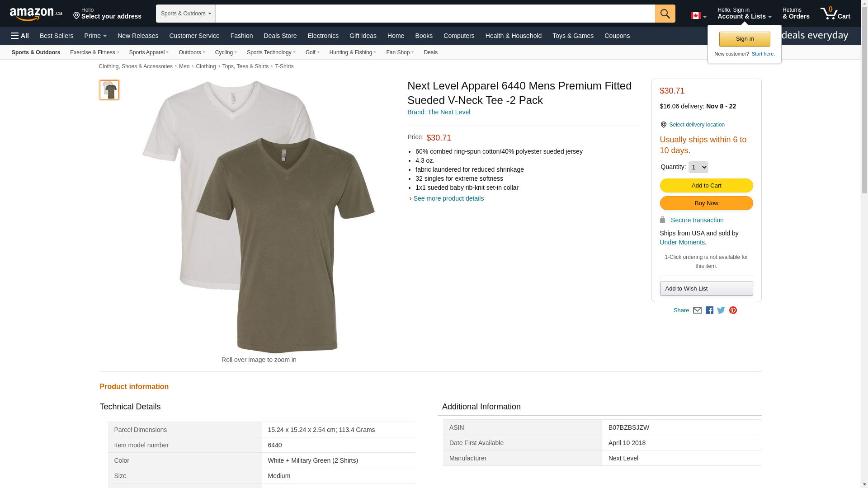Open the Canada flag language selector

click(x=698, y=16)
